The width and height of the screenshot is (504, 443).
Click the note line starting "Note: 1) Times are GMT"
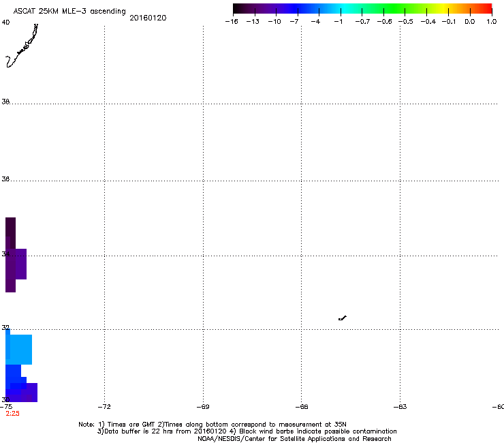click(212, 425)
